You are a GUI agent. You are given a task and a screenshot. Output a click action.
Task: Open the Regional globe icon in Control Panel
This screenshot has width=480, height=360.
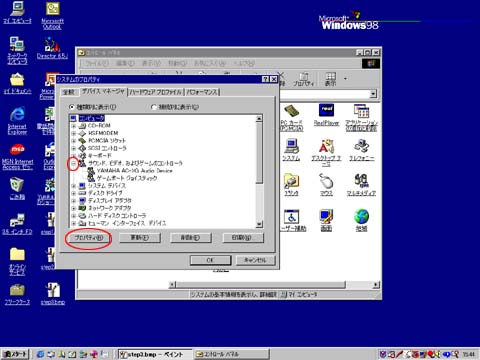361,217
